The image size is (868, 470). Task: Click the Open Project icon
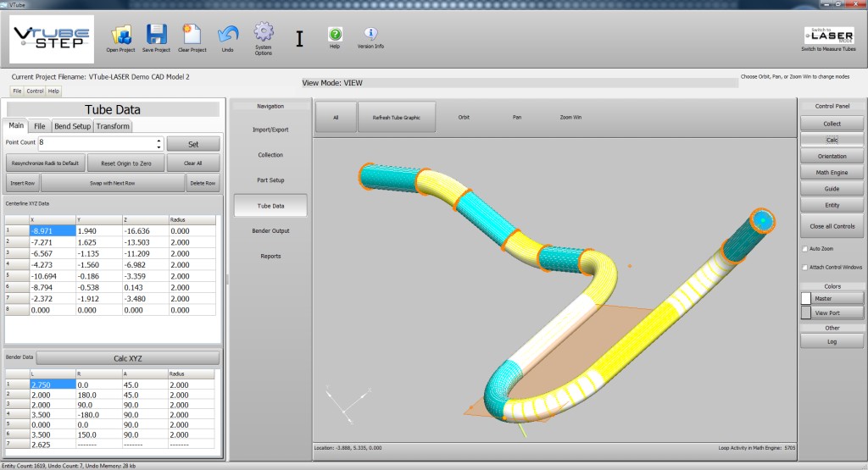click(x=120, y=35)
